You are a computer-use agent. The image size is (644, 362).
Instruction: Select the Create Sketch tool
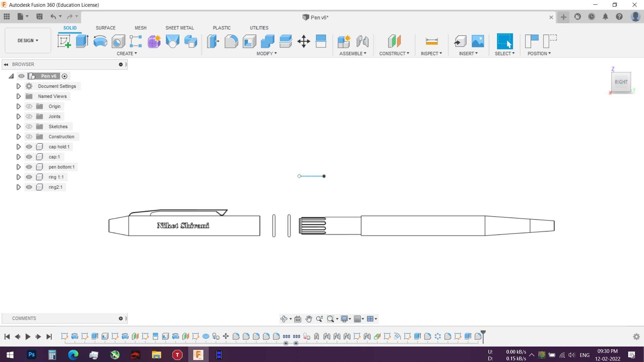coord(64,41)
